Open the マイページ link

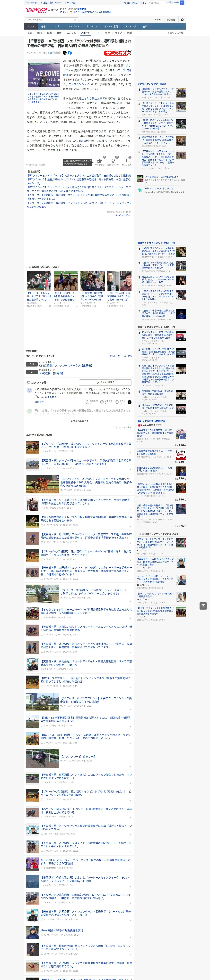click(x=157, y=20)
